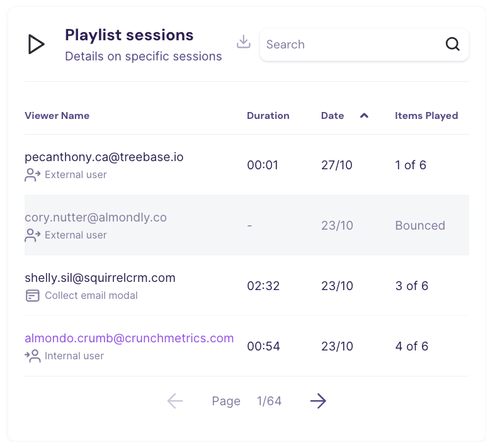Sort by the Date column header
Screen dimensions: 495x448
pos(333,116)
